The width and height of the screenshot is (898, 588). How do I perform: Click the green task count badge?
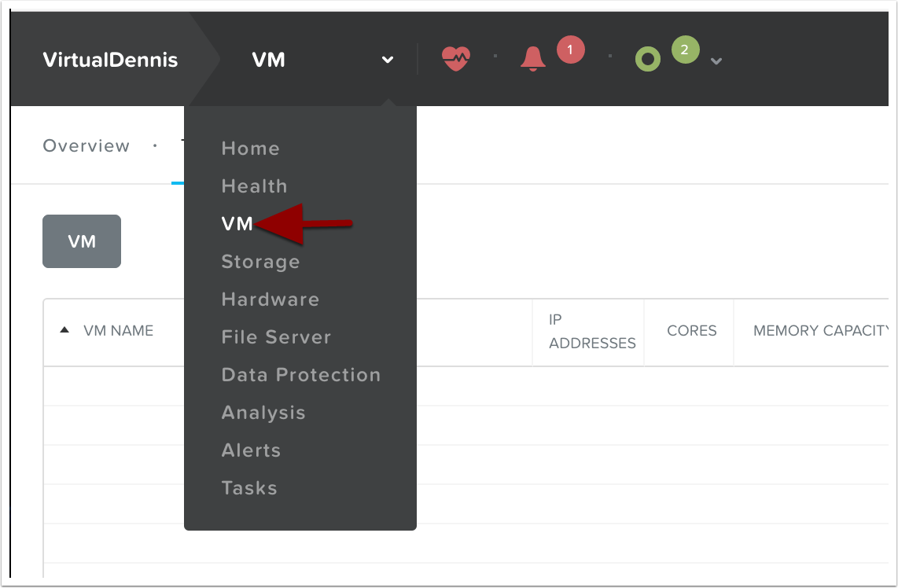click(x=685, y=50)
